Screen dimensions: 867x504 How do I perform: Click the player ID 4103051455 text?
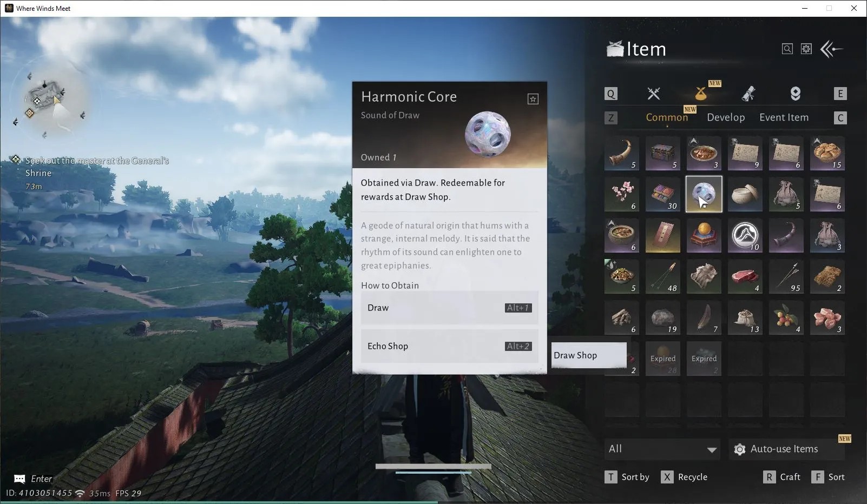point(39,493)
